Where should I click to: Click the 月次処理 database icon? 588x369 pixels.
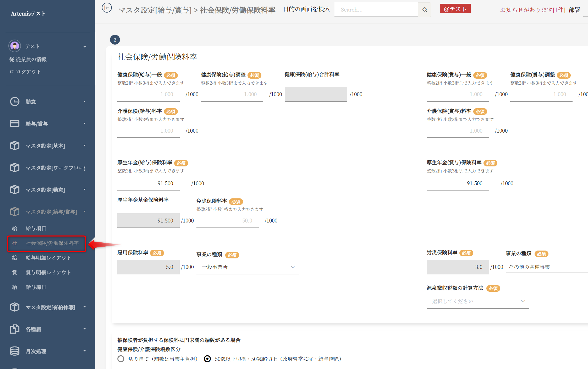15,351
